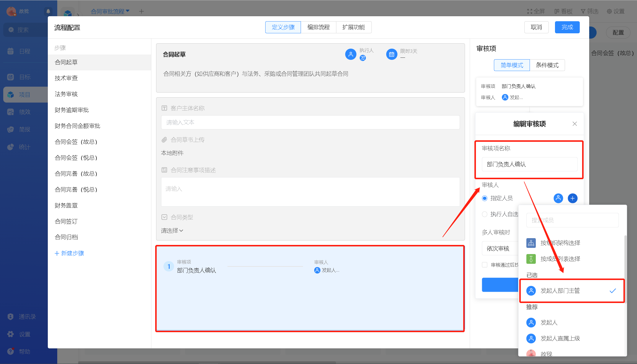
Task: Click the sidebar 搜索 search box
Action: (25, 30)
